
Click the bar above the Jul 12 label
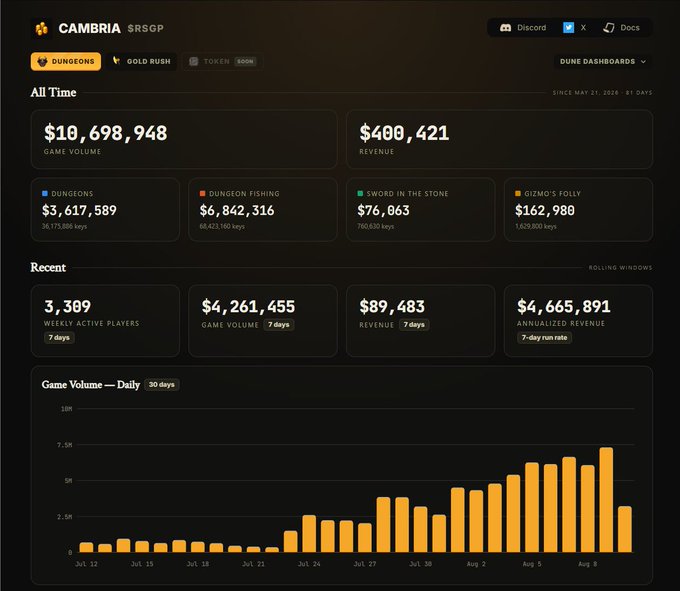click(86, 547)
